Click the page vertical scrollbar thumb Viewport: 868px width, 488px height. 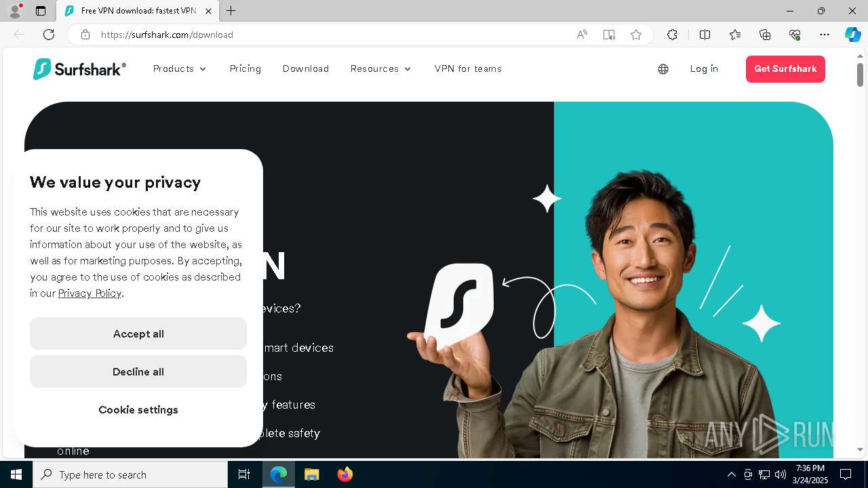[x=860, y=75]
